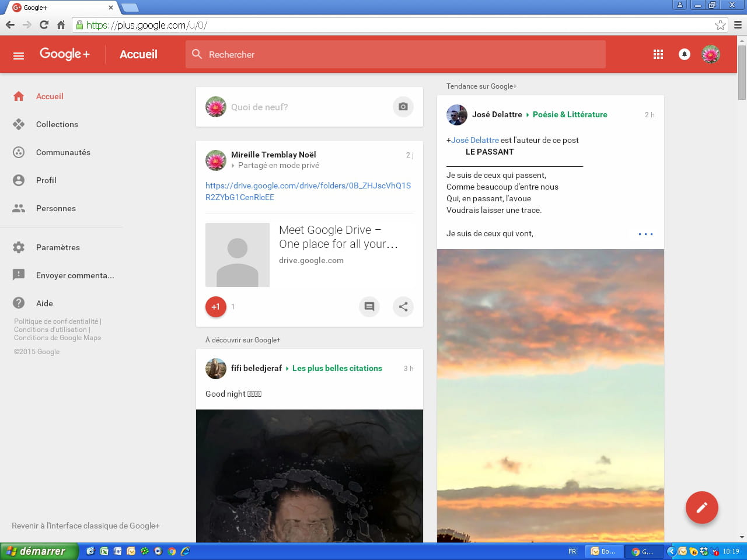747x560 pixels.
Task: Open Mireille Tremblay Noël's profile name
Action: [273, 155]
